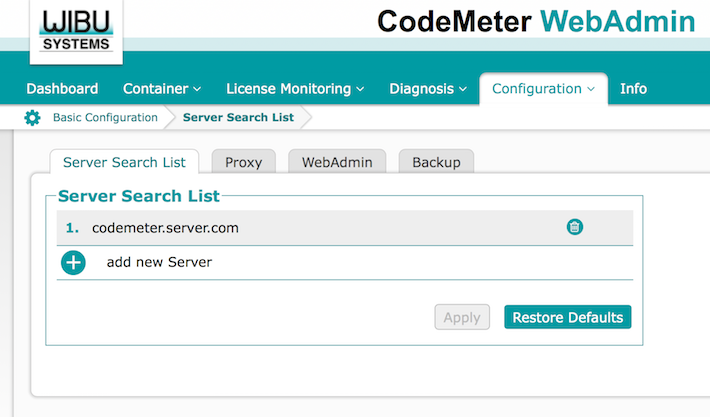The width and height of the screenshot is (710, 417).
Task: Delete the codemeter.server.com entry with trash icon
Action: (x=575, y=227)
